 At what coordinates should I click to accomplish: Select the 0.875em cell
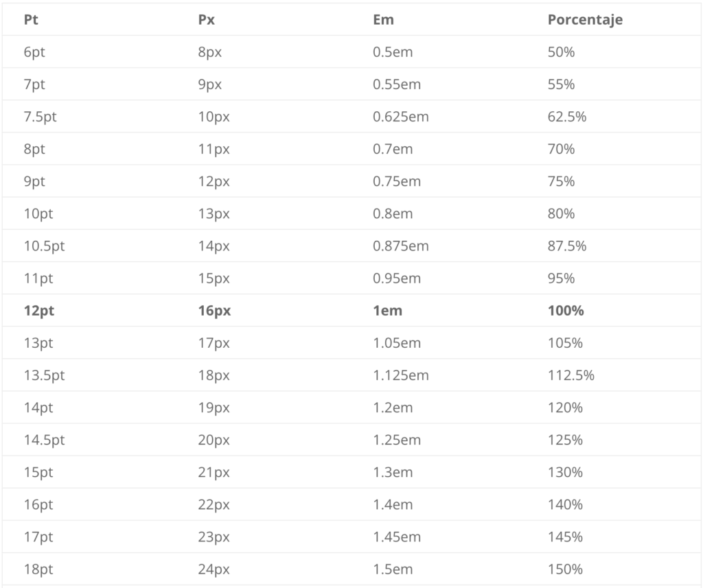point(400,246)
